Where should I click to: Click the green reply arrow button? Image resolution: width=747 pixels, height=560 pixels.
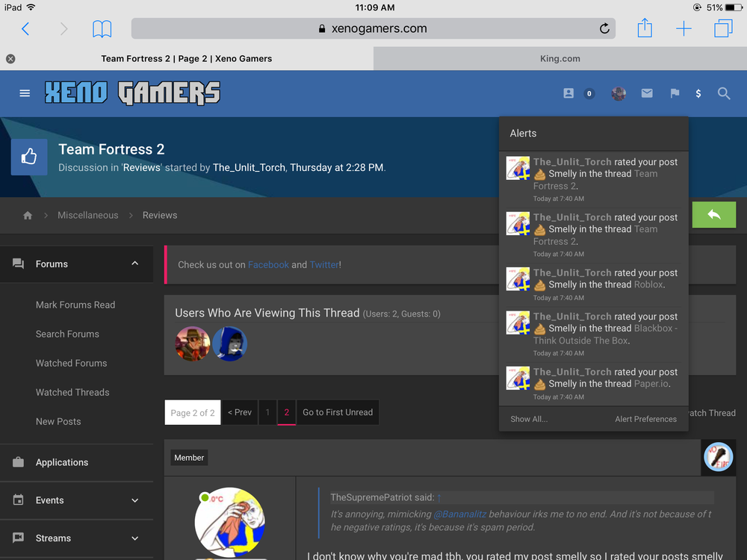point(713,215)
